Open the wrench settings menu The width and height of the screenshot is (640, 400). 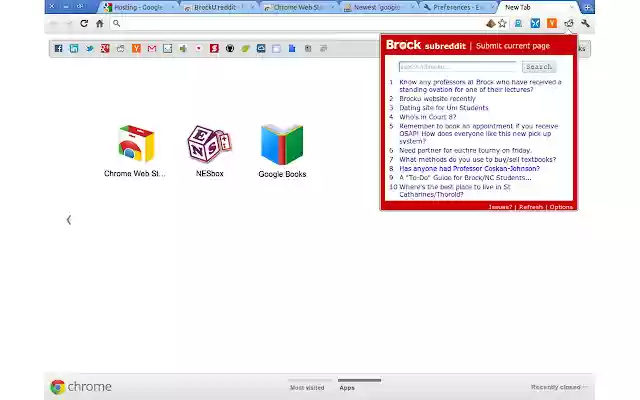coord(585,23)
